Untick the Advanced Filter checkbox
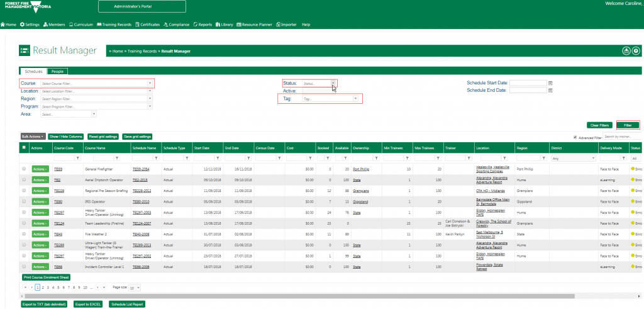The height and width of the screenshot is (309, 644). coord(575,138)
